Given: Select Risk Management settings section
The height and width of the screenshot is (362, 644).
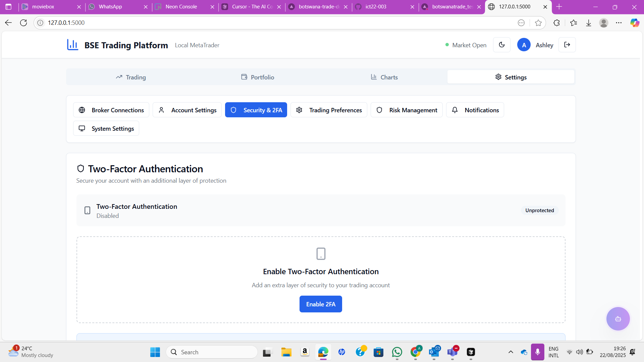Looking at the screenshot, I should [407, 110].
